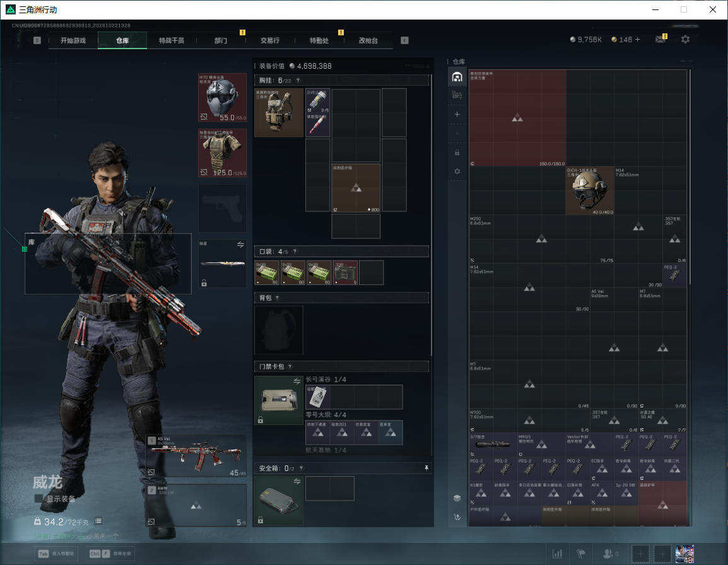Toggle the swap arrows on melee weapon slot
This screenshot has height=565, width=728.
(240, 245)
